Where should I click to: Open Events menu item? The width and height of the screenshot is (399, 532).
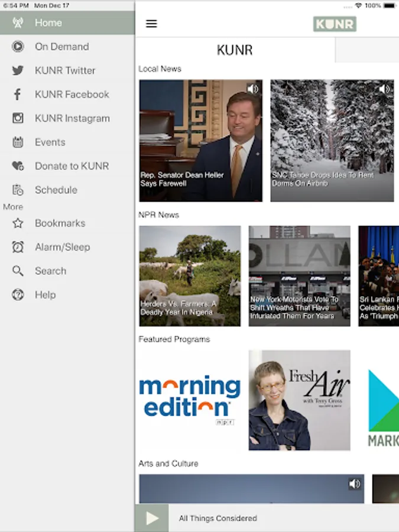coord(67,142)
